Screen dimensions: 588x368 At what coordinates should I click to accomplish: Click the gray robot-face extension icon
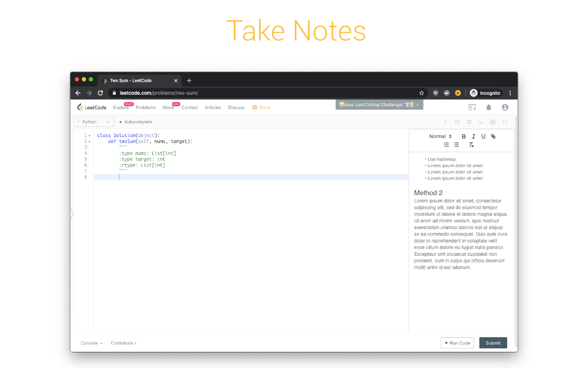[447, 93]
